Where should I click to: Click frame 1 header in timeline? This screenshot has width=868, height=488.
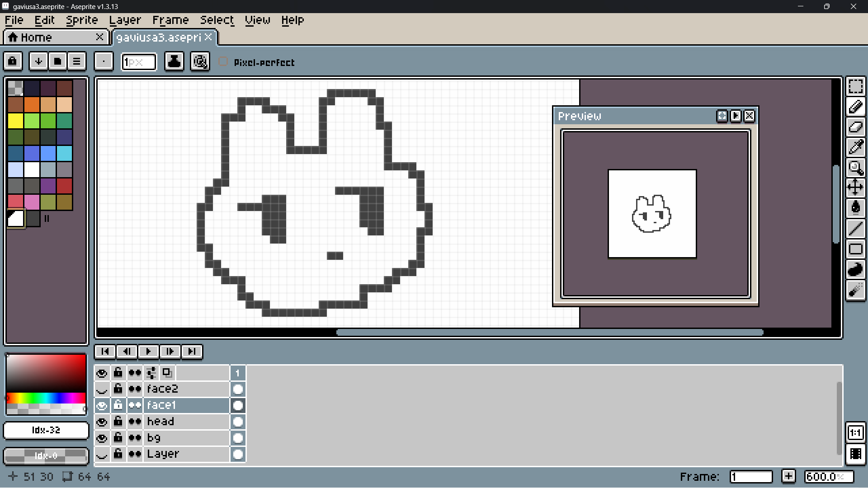(238, 373)
